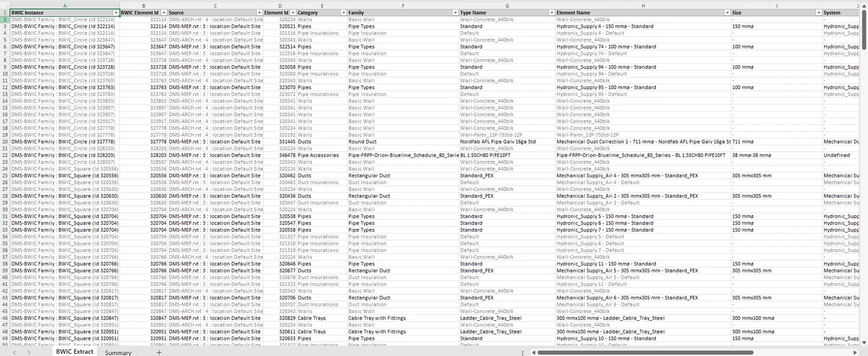Select row 20 header
Image resolution: width=868 pixels, height=356 pixels.
tap(5, 142)
